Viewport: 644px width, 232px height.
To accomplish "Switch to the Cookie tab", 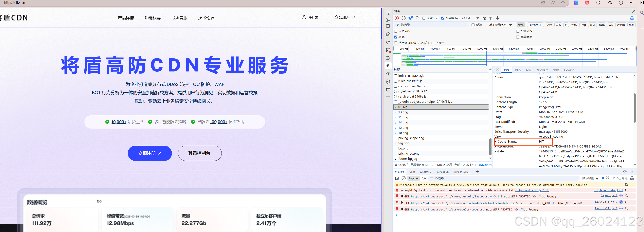I will [x=569, y=70].
